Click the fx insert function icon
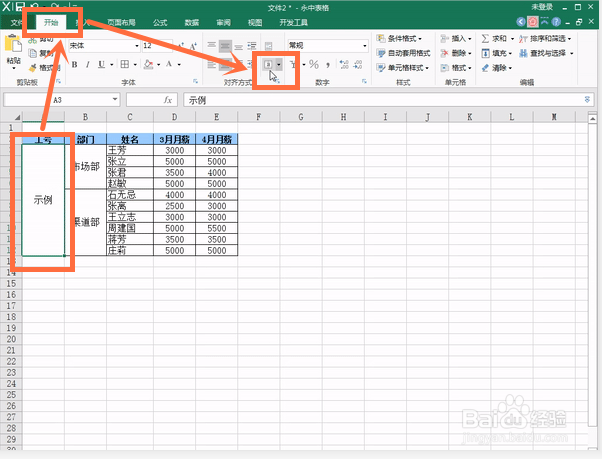The width and height of the screenshot is (602, 459). (168, 100)
